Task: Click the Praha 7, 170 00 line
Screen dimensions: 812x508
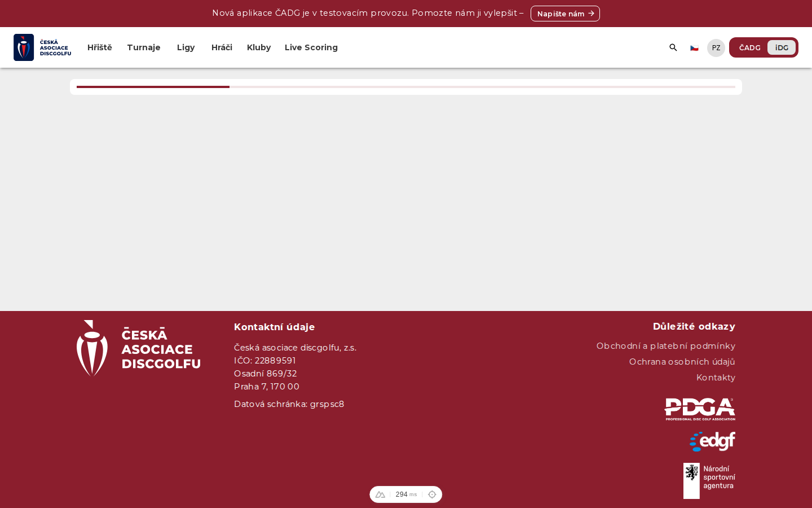Action: [267, 387]
